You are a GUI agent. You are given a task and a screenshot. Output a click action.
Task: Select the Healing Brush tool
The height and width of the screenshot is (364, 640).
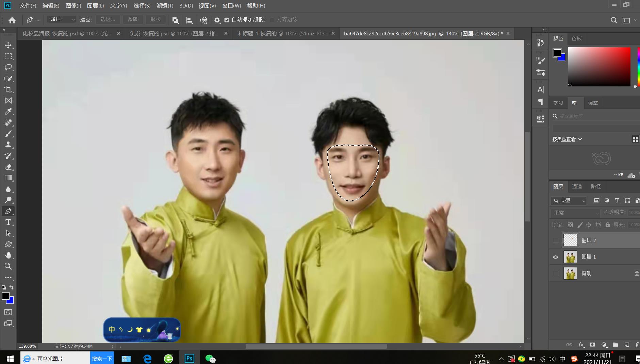tap(8, 123)
